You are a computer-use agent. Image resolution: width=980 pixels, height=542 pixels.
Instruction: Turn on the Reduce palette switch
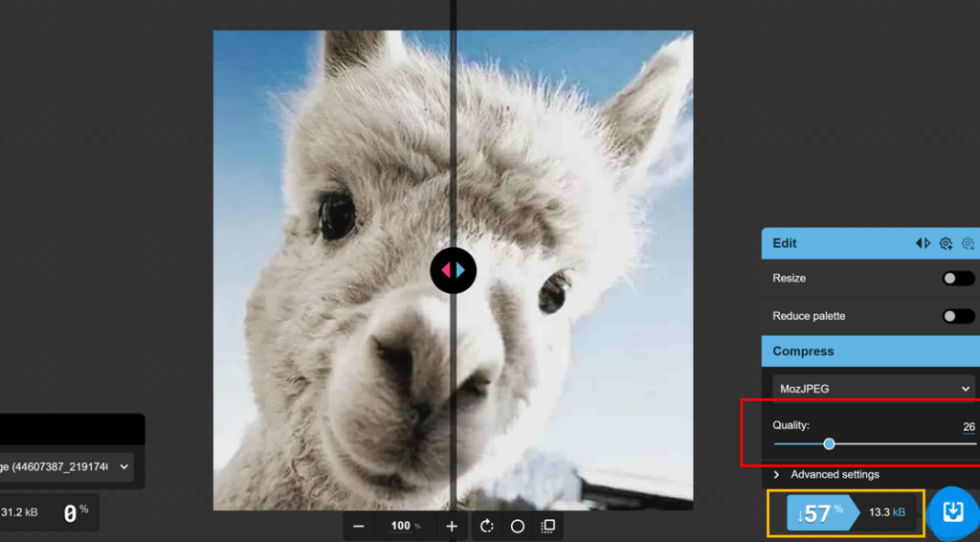957,316
